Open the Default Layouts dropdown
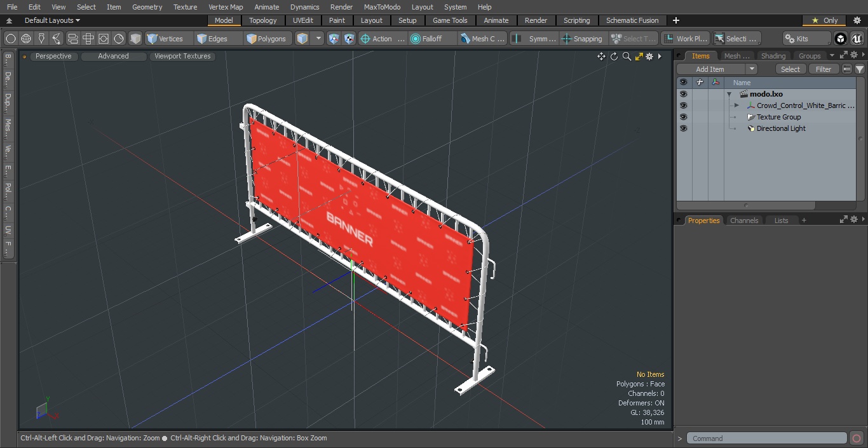This screenshot has height=448, width=868. click(x=52, y=20)
